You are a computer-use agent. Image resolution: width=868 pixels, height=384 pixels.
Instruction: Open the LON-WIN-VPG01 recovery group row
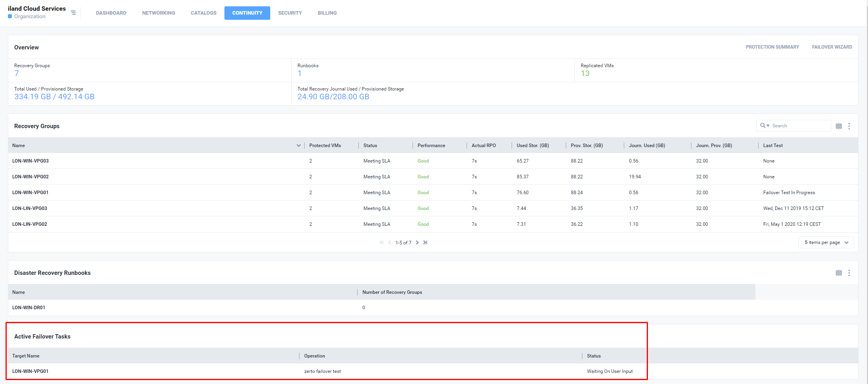tap(30, 193)
